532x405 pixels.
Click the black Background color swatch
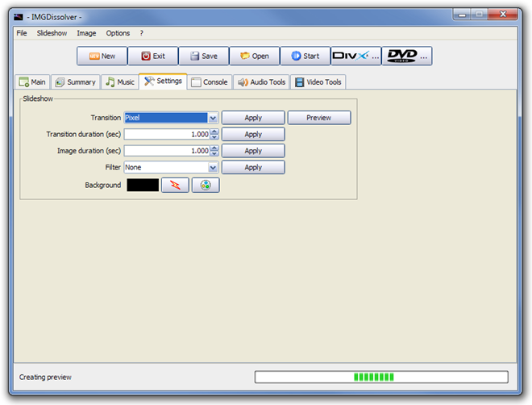(x=143, y=186)
